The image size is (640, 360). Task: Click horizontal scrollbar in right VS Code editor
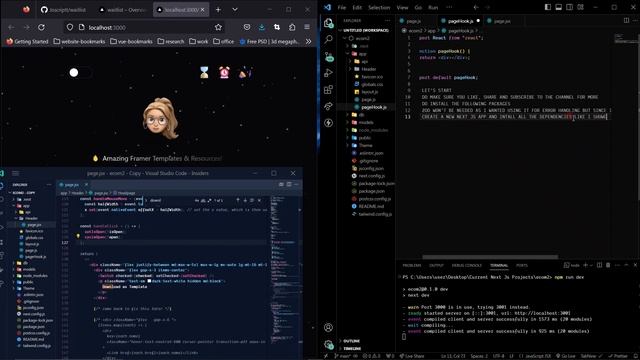point(490,257)
